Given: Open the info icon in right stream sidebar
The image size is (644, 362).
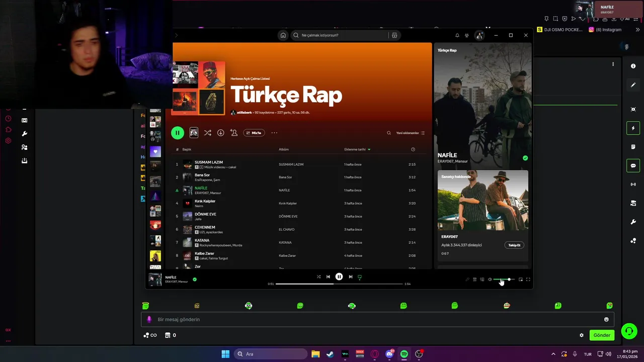Looking at the screenshot, I should click(633, 66).
